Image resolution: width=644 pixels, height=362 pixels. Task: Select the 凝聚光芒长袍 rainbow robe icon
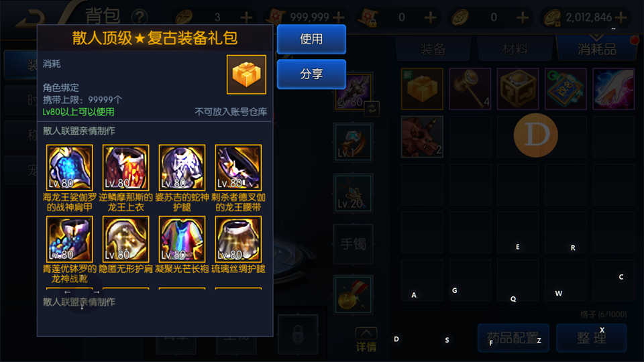182,239
